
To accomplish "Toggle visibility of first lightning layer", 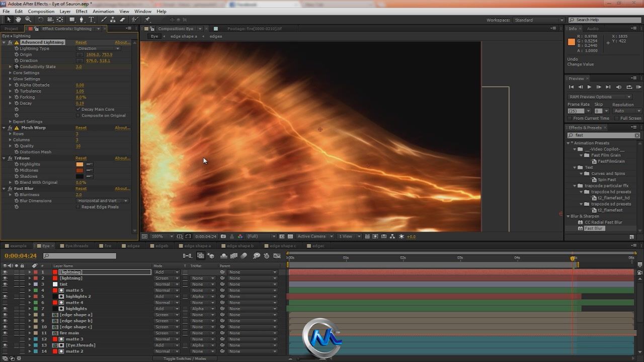I will tap(5, 272).
